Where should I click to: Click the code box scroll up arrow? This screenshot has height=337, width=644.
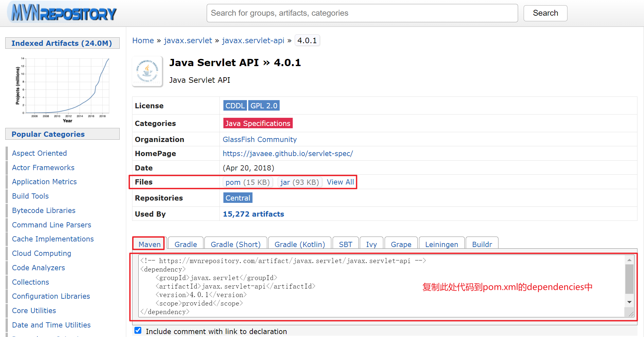(629, 260)
